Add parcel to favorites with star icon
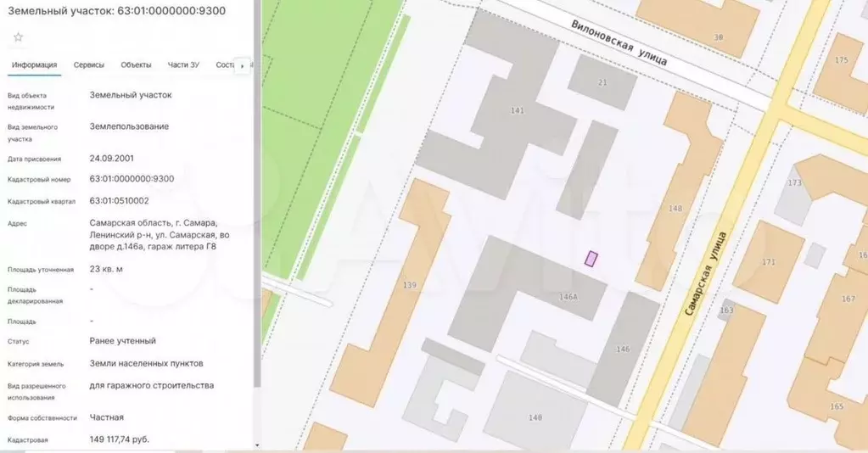 [x=18, y=36]
